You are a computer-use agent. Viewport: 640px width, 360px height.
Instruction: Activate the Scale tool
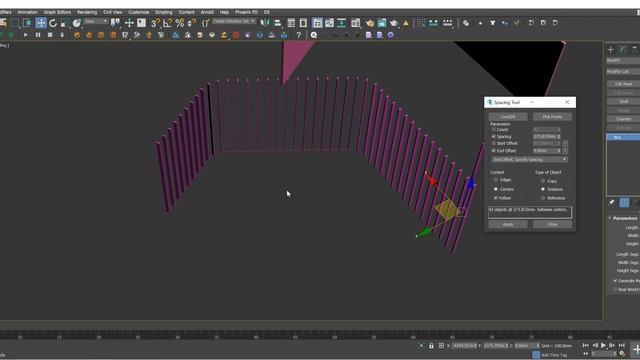pos(64,23)
